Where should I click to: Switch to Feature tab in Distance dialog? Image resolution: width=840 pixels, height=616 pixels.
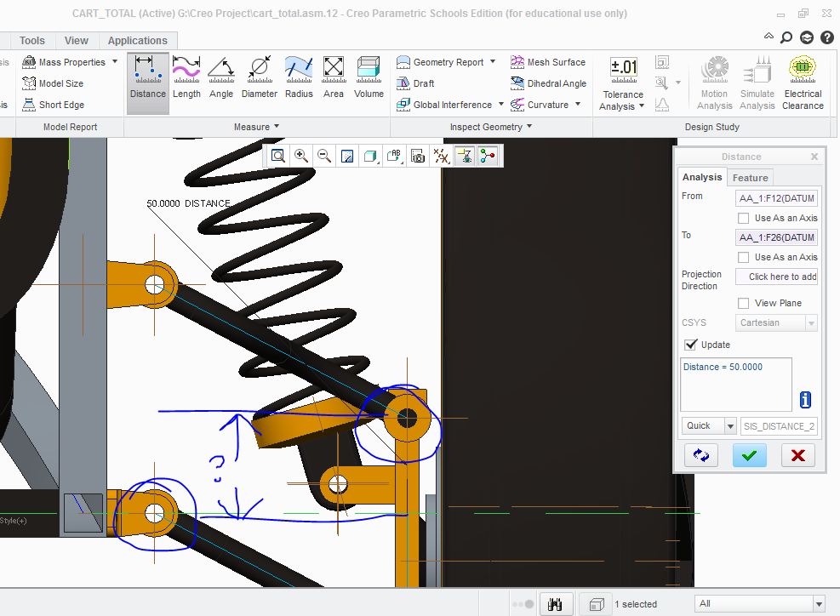[x=750, y=178]
